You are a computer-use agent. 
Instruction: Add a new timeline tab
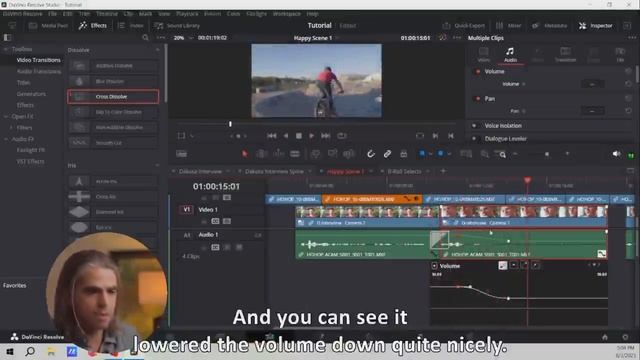click(443, 171)
